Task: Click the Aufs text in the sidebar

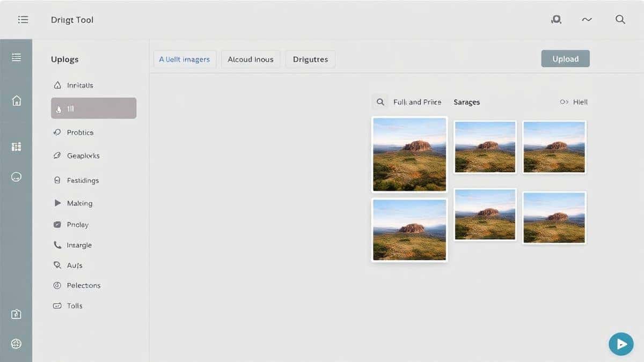Action: (x=75, y=265)
